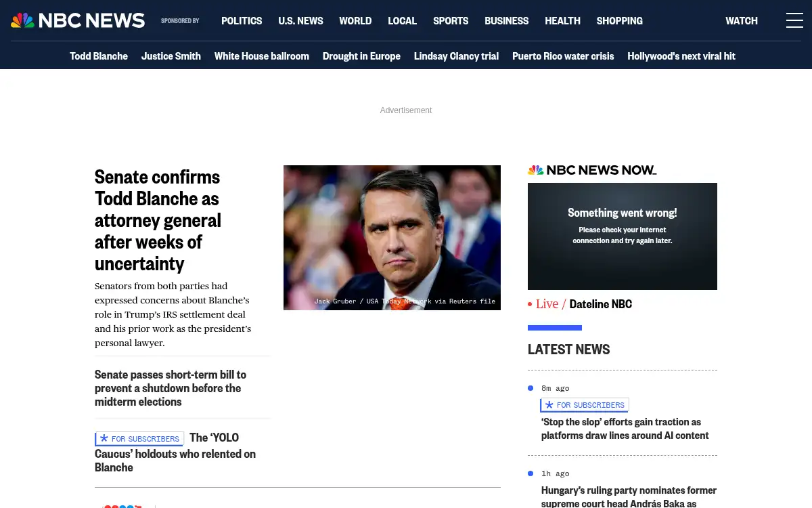This screenshot has height=508, width=812.
Task: Click the Sponsored By label
Action: (180, 21)
